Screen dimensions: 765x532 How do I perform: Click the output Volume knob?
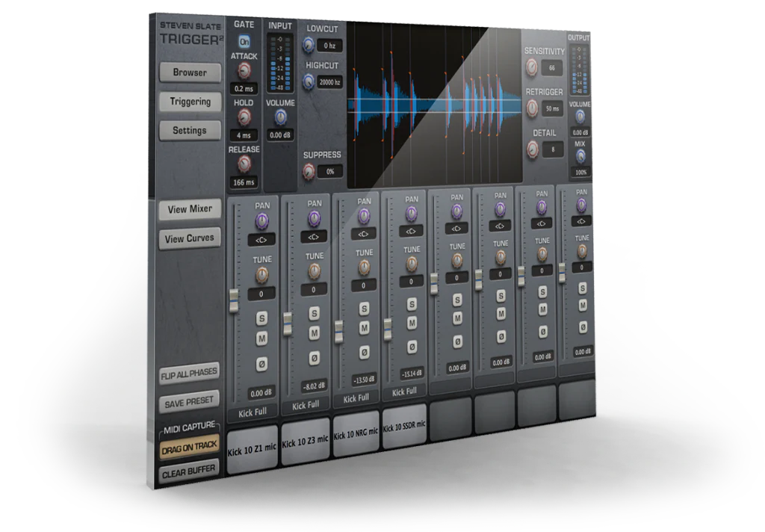[x=580, y=117]
